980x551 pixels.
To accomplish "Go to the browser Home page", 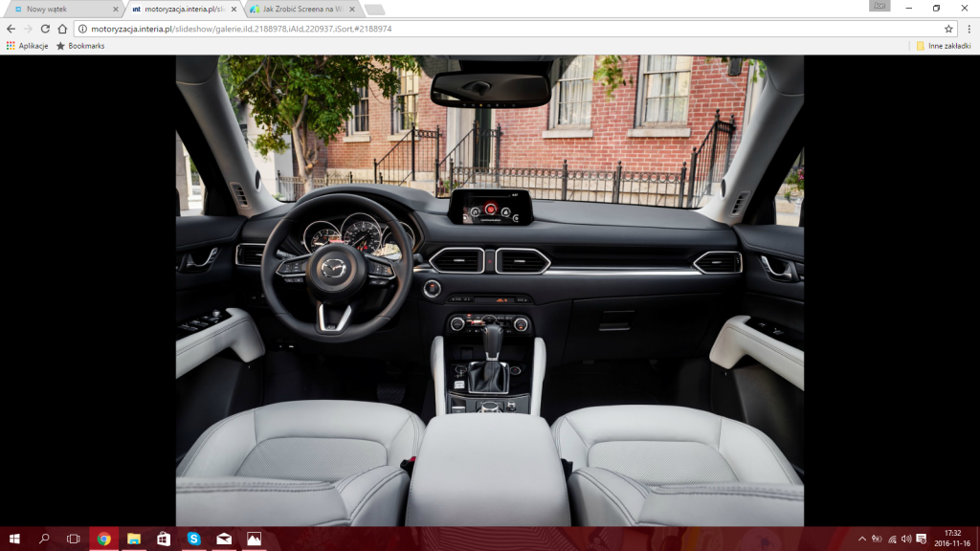I will (62, 29).
